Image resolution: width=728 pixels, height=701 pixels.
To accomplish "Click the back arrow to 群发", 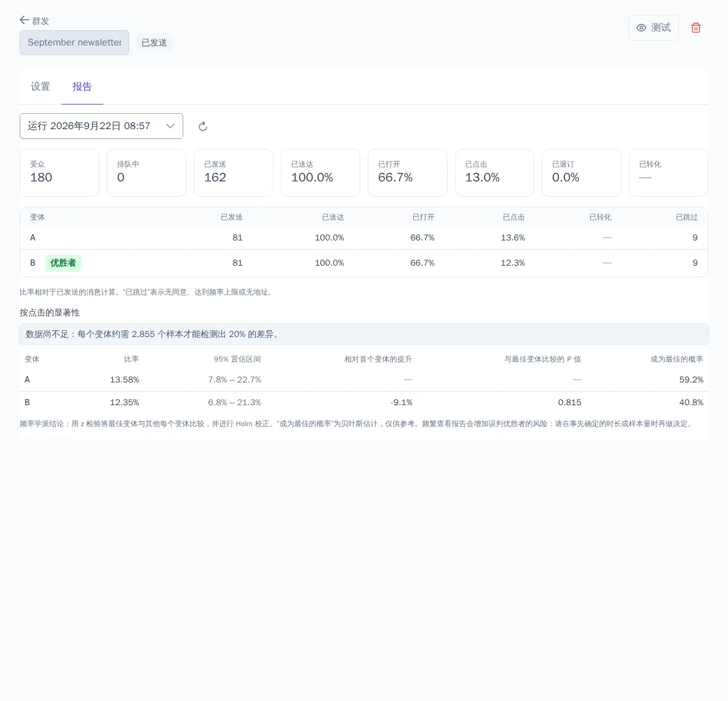I will [x=25, y=20].
